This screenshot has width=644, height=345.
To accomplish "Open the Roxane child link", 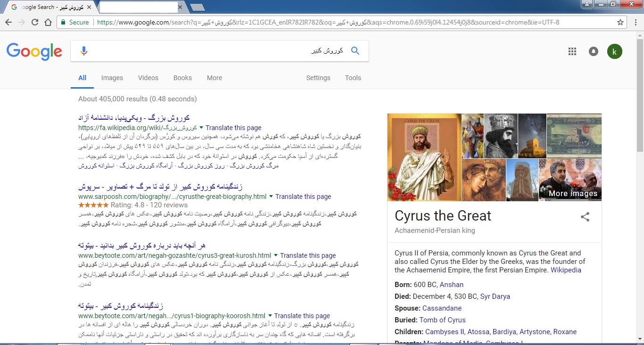I will (x=565, y=332).
